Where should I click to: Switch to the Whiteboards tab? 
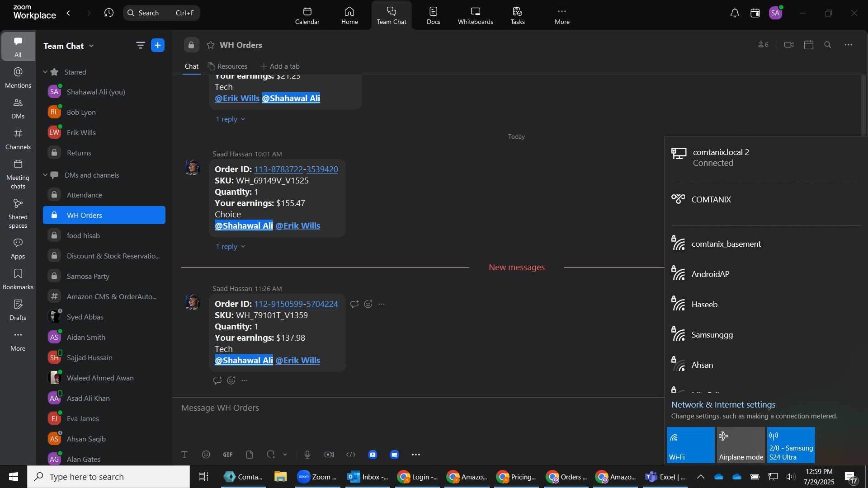click(475, 15)
